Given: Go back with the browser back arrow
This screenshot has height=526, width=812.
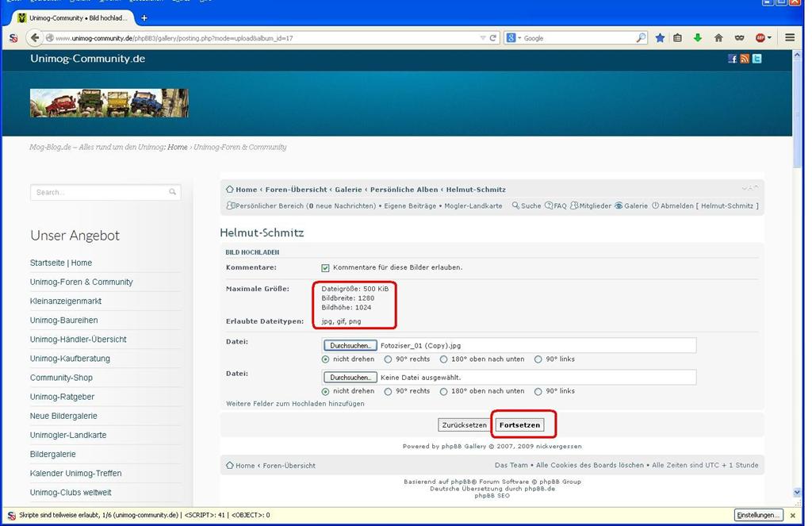Looking at the screenshot, I should tap(34, 37).
